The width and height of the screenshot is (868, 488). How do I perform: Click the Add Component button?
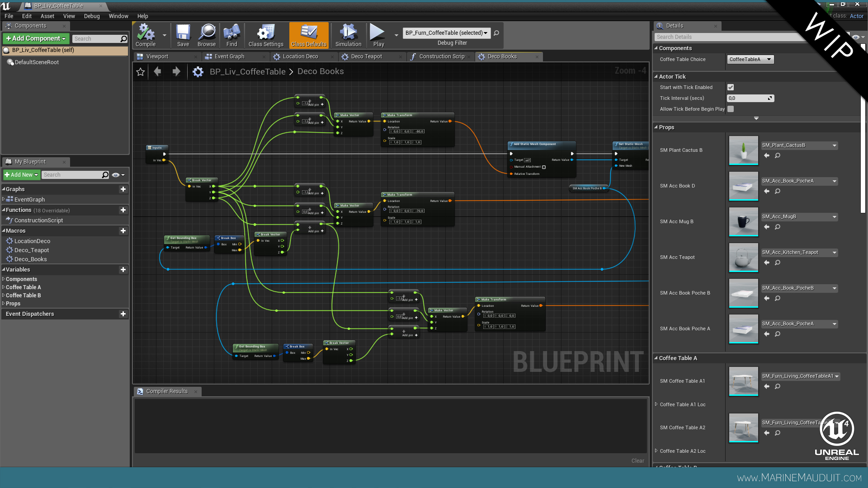[36, 38]
